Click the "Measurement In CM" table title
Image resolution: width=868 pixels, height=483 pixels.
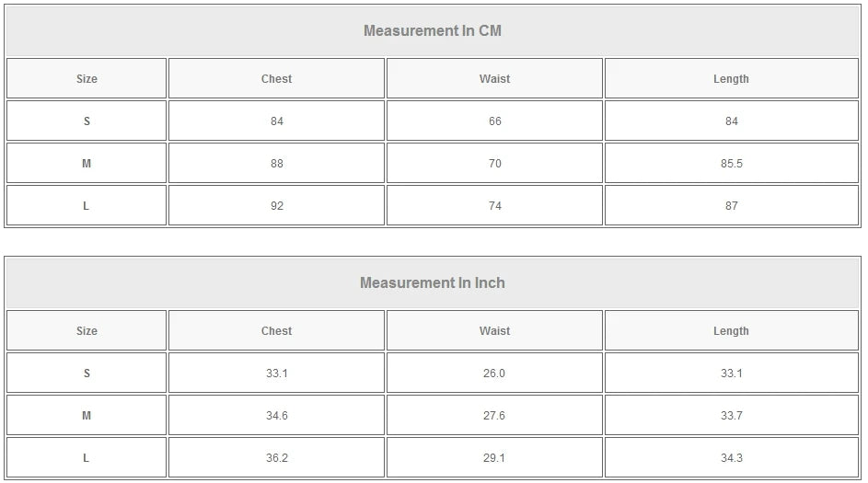[433, 31]
